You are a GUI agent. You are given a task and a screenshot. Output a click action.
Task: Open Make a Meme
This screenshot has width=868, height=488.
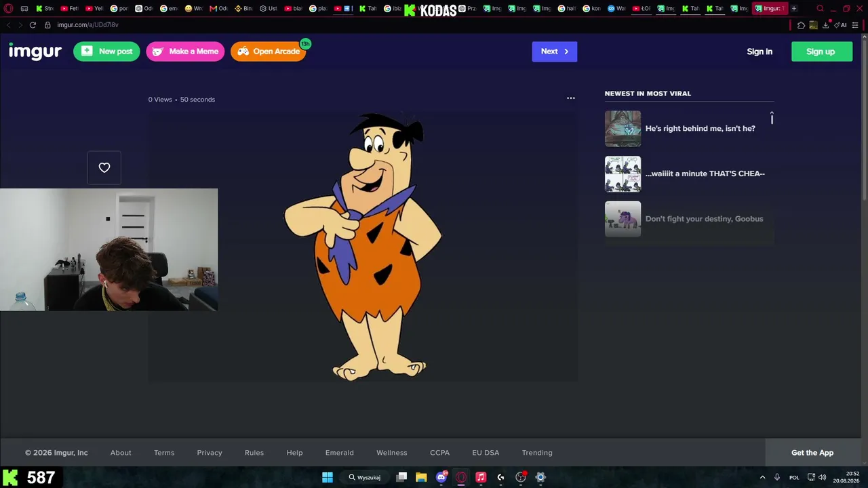pyautogui.click(x=185, y=52)
